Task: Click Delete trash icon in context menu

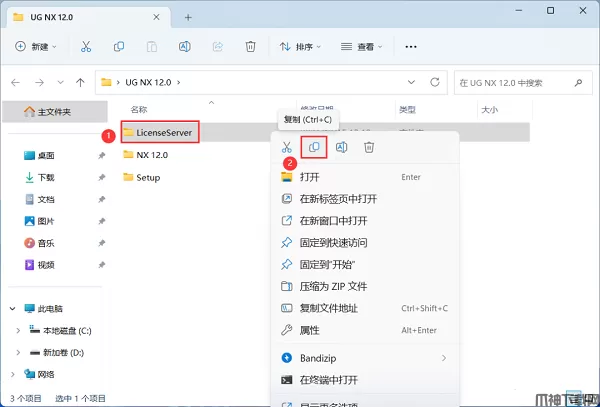Action: pyautogui.click(x=369, y=147)
